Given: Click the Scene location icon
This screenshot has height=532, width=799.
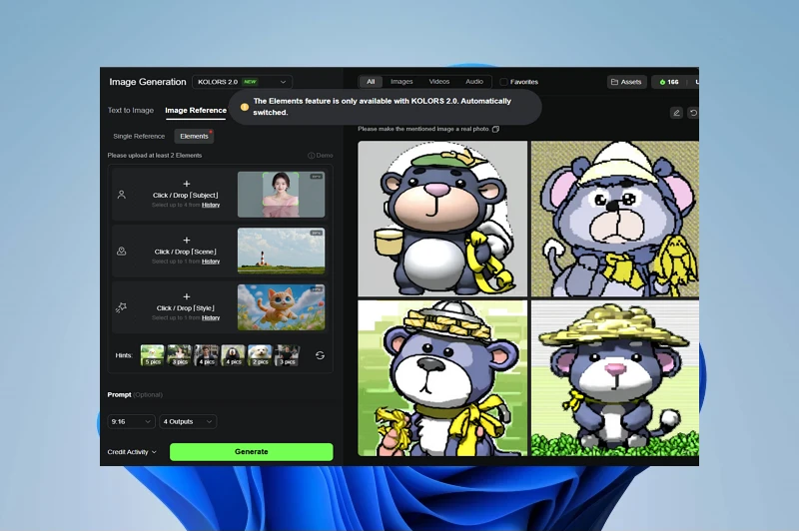Looking at the screenshot, I should (x=121, y=251).
